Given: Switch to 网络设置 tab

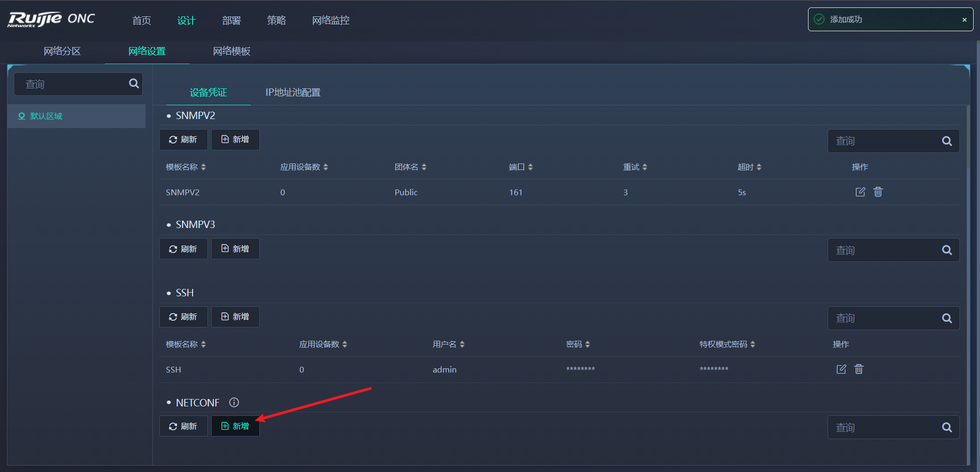Looking at the screenshot, I should point(147,51).
